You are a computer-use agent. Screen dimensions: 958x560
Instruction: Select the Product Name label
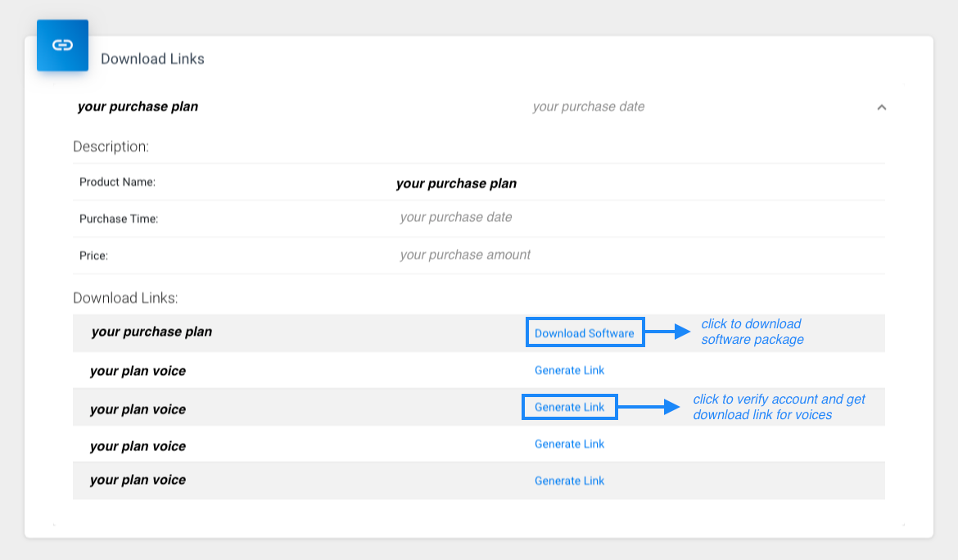[x=117, y=182]
